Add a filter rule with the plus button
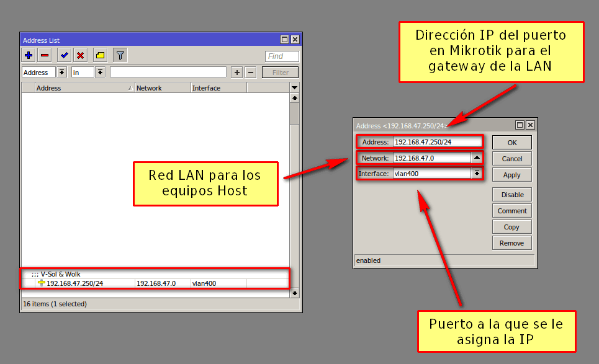Image resolution: width=599 pixels, height=364 pixels. (x=237, y=72)
